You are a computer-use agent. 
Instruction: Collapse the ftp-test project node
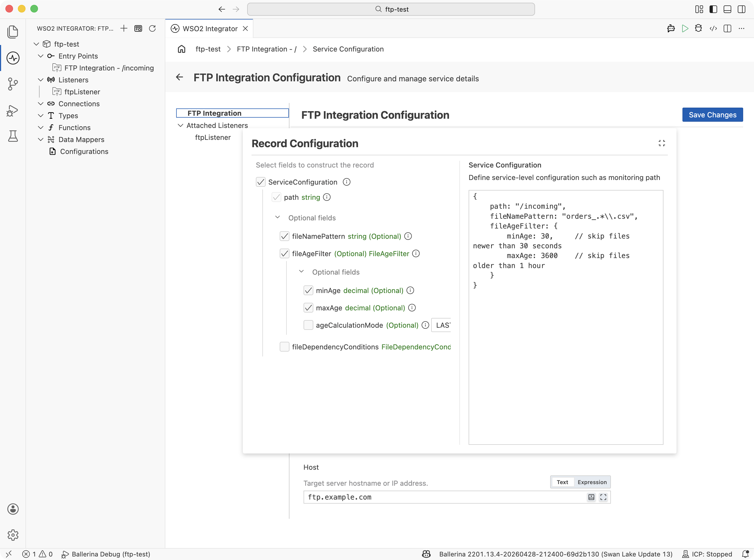click(36, 44)
